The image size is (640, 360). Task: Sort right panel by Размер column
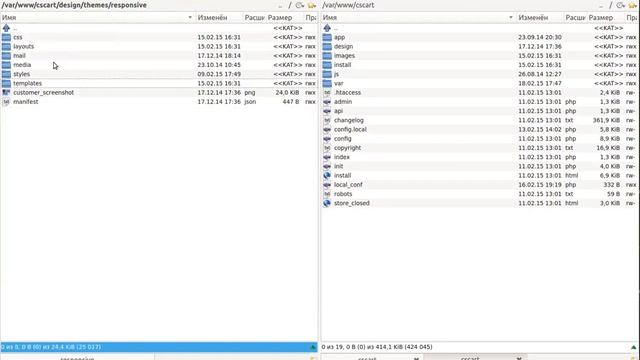(x=606, y=18)
